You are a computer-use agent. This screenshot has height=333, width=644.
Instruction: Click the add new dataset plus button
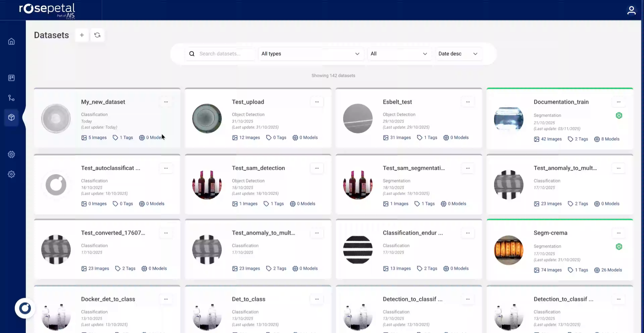tap(82, 35)
